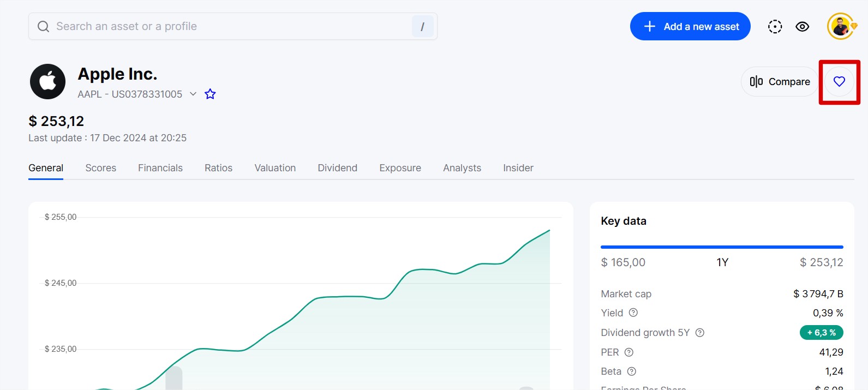Open the Valuation tab
Viewport: 868px width, 390px height.
pyautogui.click(x=275, y=168)
